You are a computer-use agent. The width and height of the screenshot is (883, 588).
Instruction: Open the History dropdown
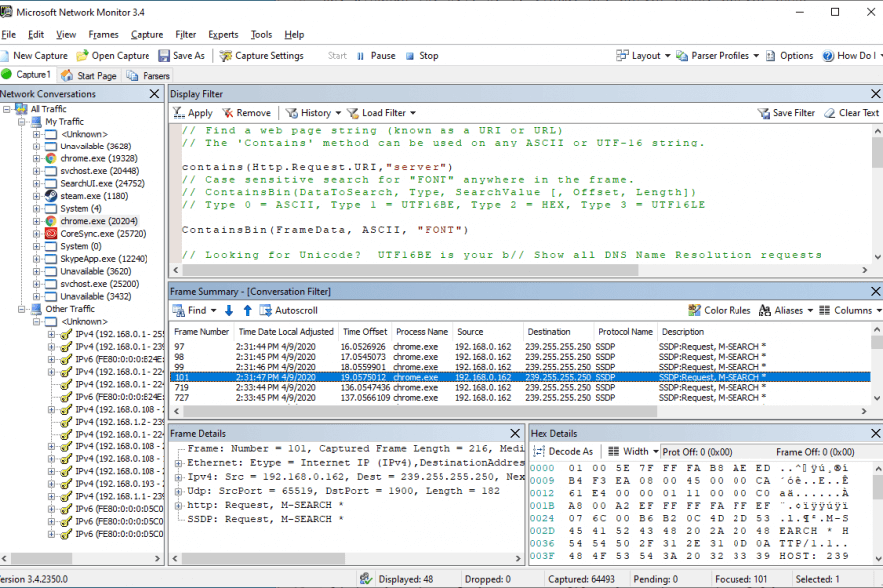313,113
